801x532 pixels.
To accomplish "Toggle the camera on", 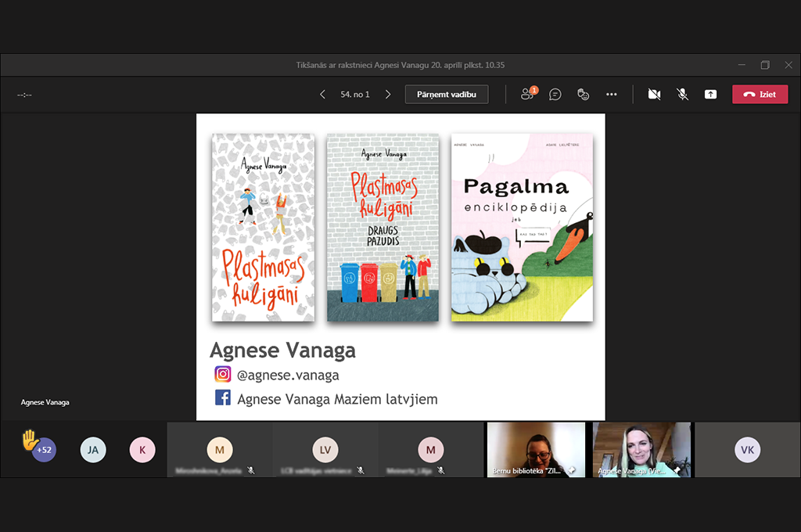I will [655, 95].
